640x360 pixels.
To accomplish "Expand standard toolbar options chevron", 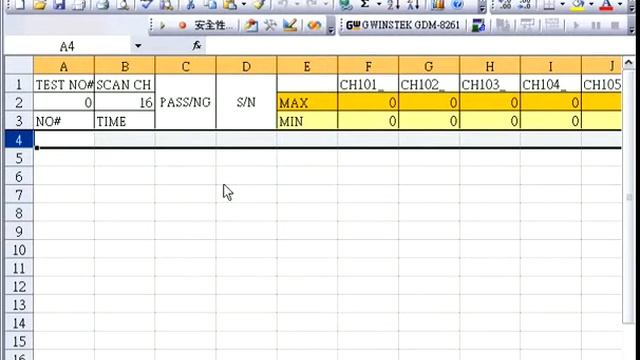I will point(482,6).
